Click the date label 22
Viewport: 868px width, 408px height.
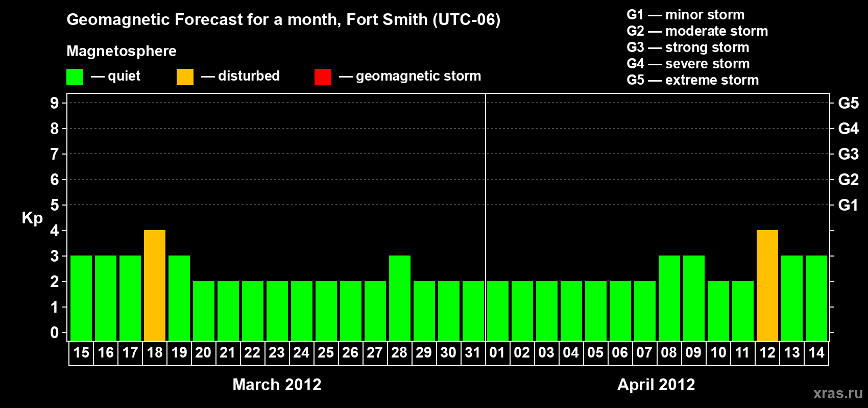click(253, 353)
